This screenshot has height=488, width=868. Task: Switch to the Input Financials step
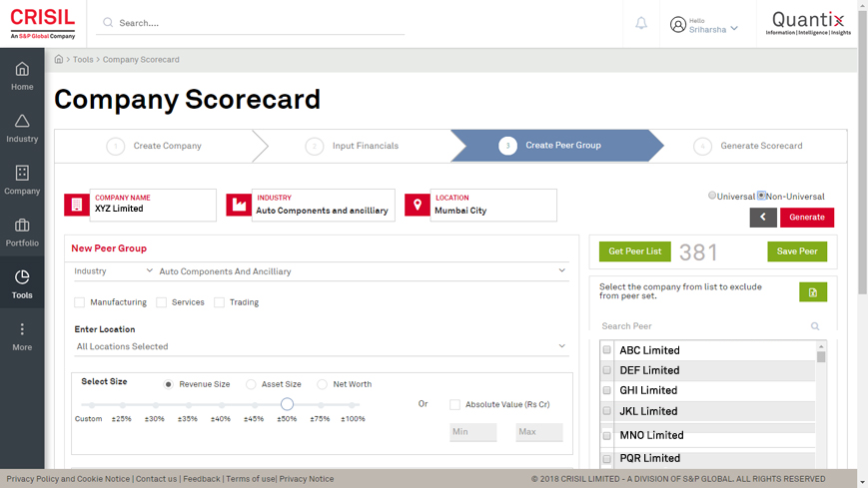point(365,146)
